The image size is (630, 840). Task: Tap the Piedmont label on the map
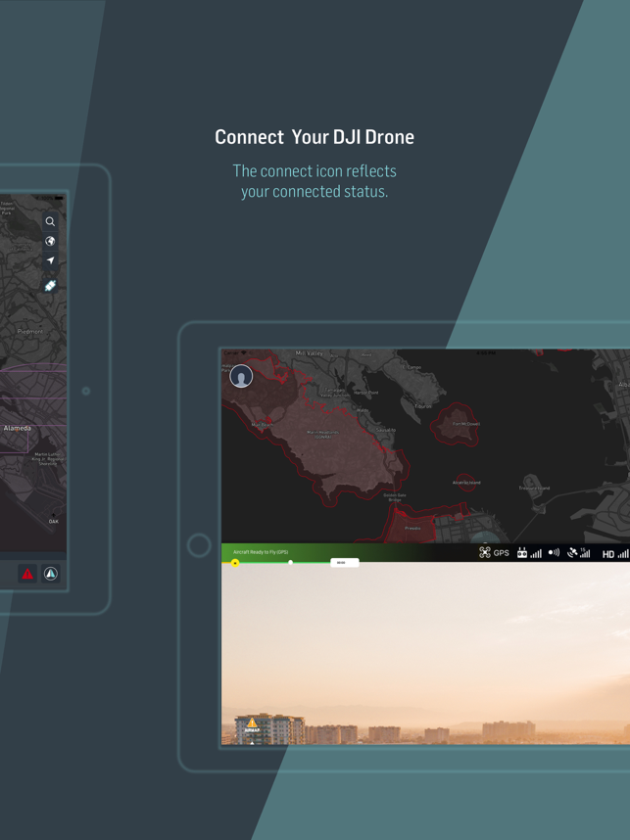pos(30,332)
